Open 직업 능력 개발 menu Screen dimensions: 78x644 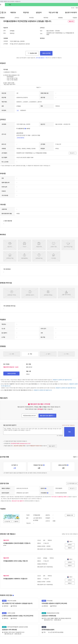click(x=53, y=13)
